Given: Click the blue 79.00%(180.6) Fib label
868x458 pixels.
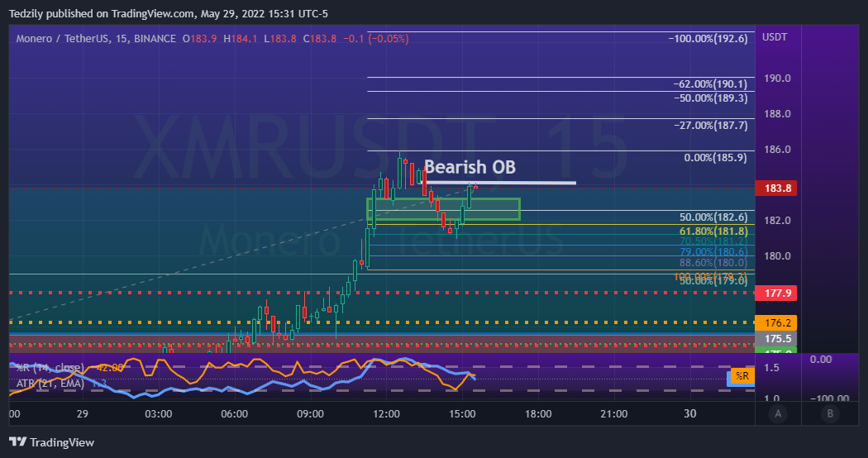Looking at the screenshot, I should 713,252.
